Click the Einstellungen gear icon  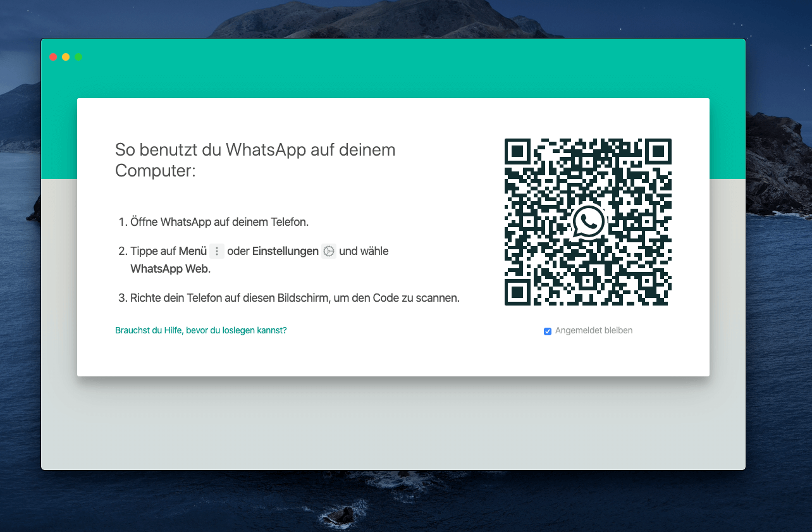click(x=329, y=251)
